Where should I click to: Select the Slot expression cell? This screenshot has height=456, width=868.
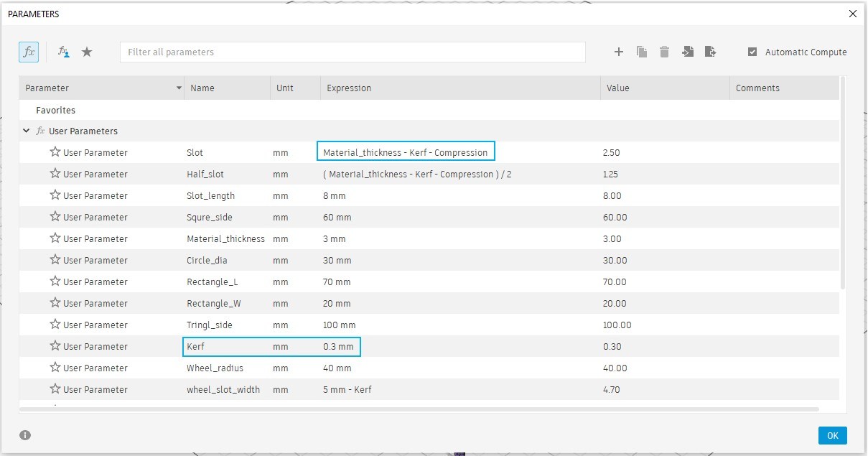tap(406, 152)
